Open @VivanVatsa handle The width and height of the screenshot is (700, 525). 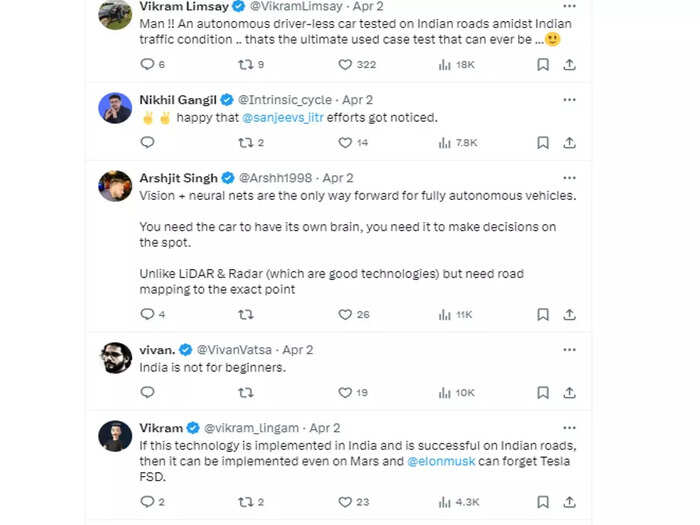point(234,350)
